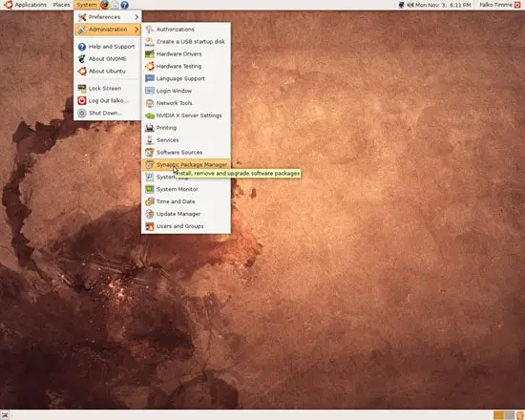Open the mail envelope launcher icon
The width and height of the screenshot is (525, 420).
point(115,5)
